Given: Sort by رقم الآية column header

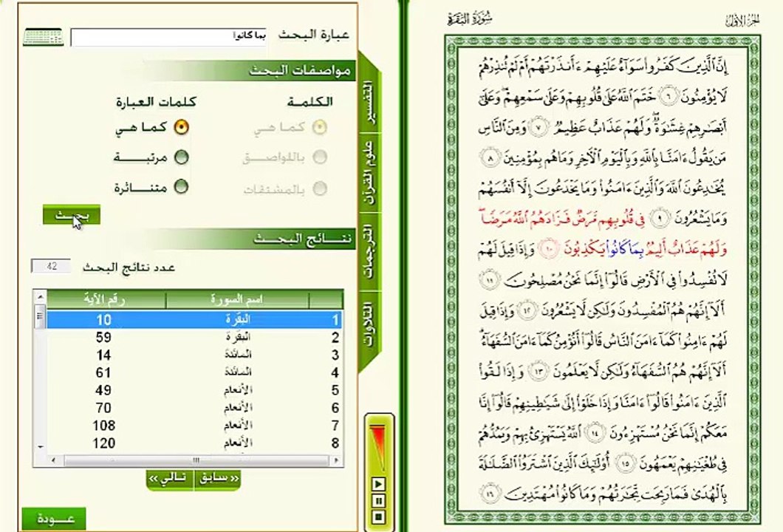Looking at the screenshot, I should tap(106, 299).
